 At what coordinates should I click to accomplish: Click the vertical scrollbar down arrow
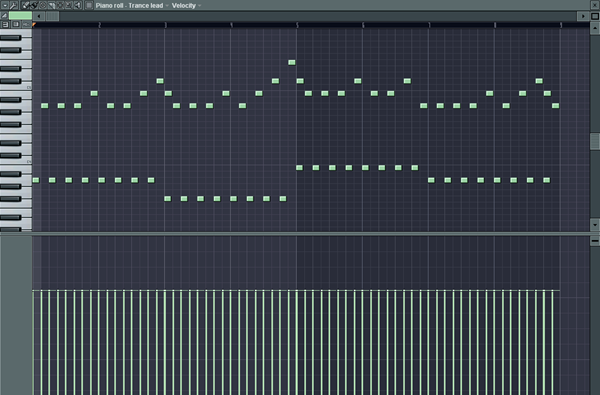595,224
